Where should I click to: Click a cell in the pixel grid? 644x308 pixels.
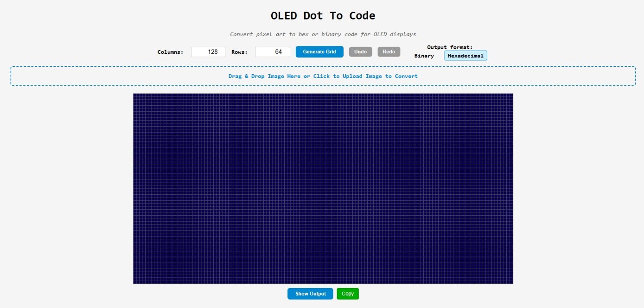[323, 189]
